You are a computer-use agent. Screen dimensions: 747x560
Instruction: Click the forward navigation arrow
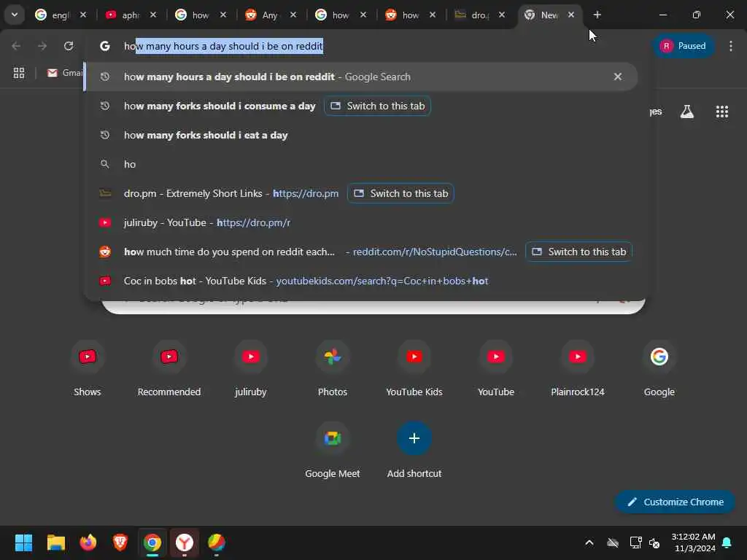coord(42,46)
